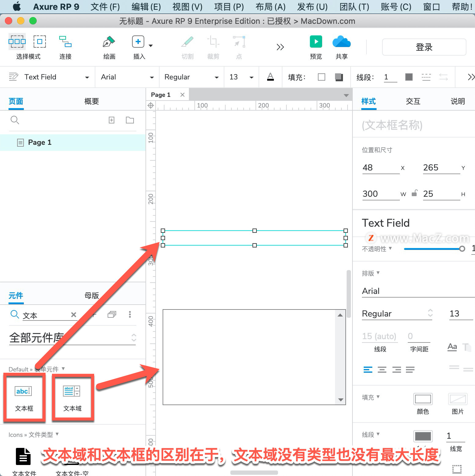Switch to the Masters (母版) tab

point(92,296)
